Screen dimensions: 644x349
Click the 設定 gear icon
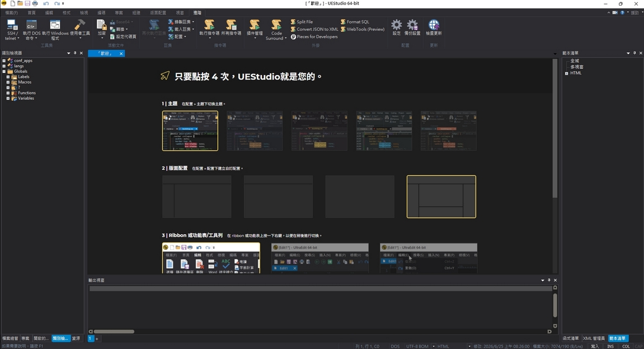(396, 28)
